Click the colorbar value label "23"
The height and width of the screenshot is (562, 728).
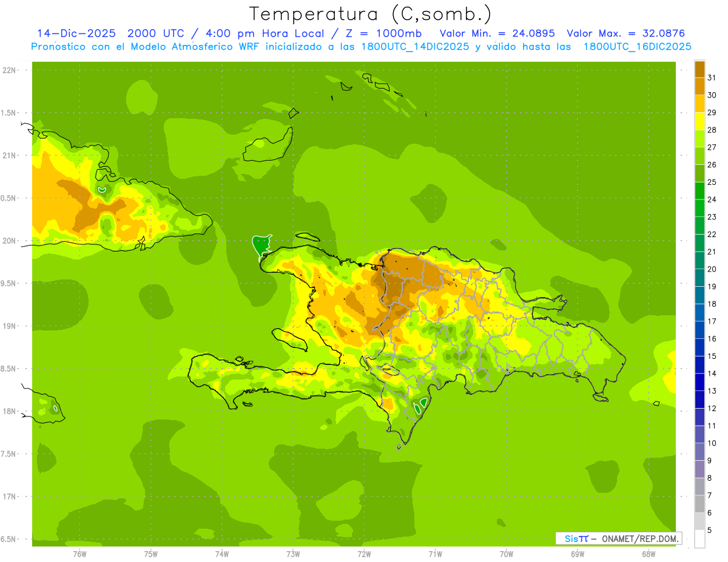[712, 217]
